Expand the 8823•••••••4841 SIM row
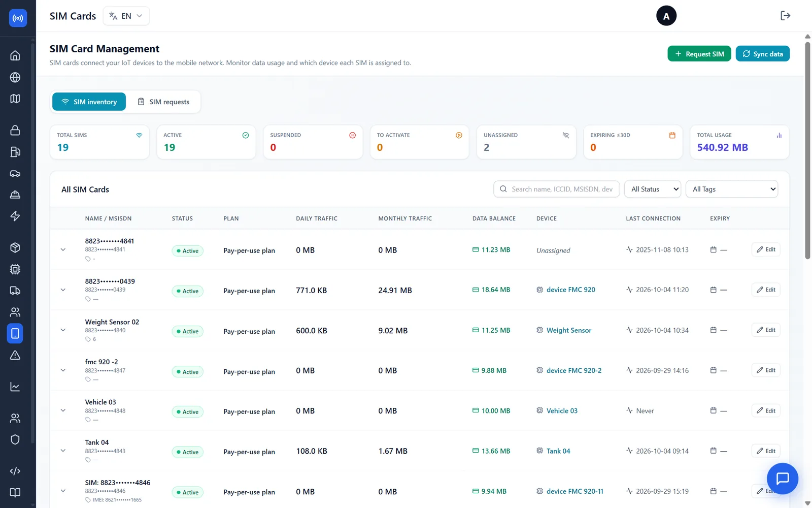 pos(63,249)
